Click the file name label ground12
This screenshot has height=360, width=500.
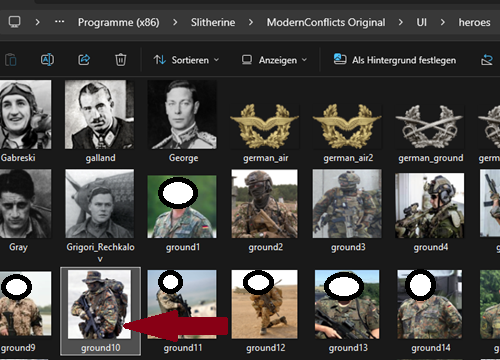coord(265,348)
